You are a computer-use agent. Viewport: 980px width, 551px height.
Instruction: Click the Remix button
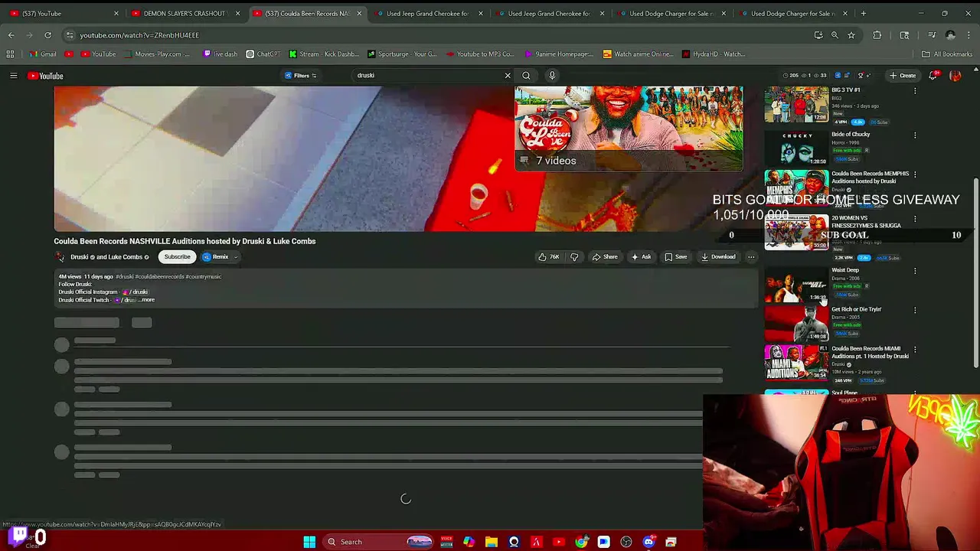tap(215, 256)
